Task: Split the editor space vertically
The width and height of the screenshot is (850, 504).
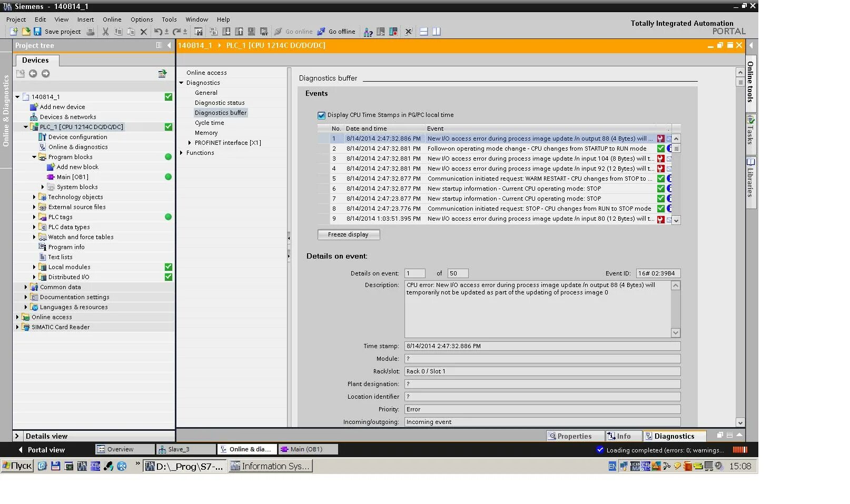Action: [436, 32]
